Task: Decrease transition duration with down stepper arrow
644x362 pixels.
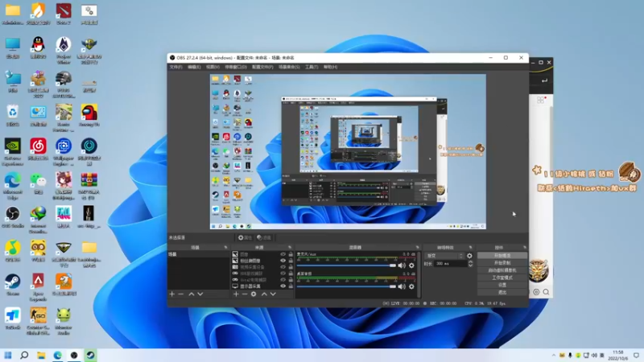Action: click(470, 265)
